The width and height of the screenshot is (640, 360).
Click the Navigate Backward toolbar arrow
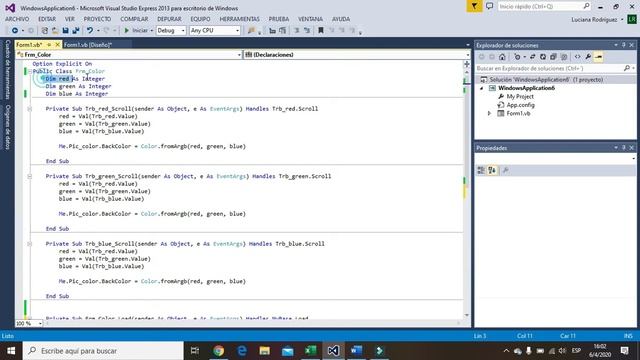(15, 31)
